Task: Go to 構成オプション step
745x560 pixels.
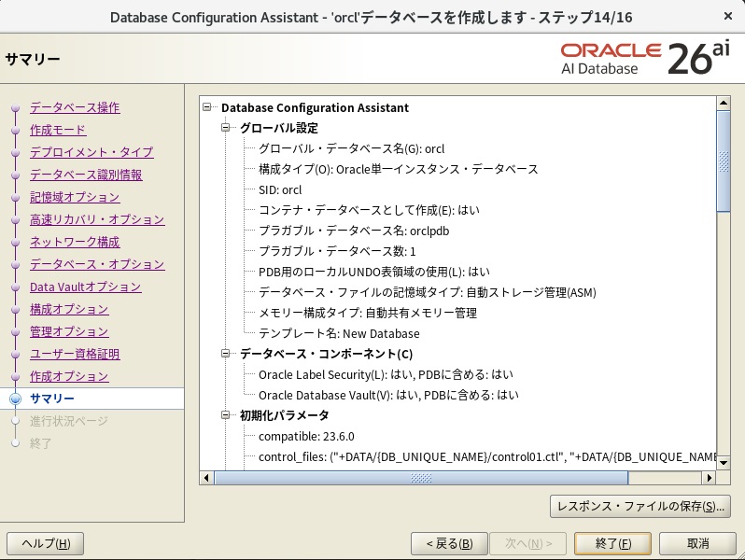Action: click(69, 309)
